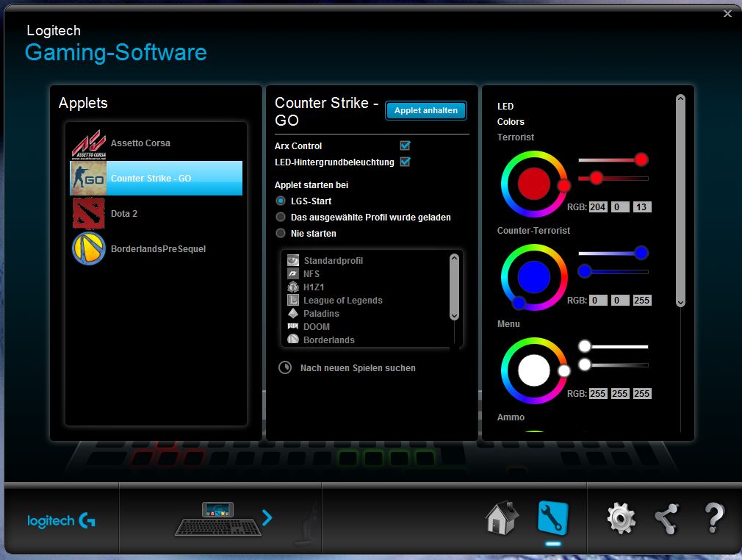The width and height of the screenshot is (742, 560).
Task: Click the Standardprofil profile icon
Action: pyautogui.click(x=293, y=260)
